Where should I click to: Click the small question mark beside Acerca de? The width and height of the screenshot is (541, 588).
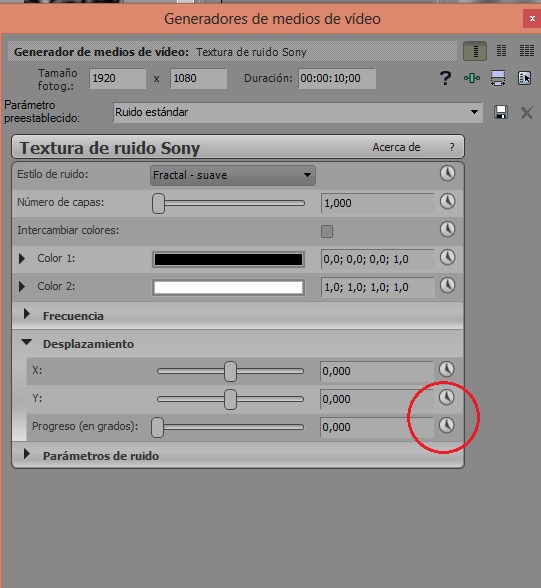pyautogui.click(x=452, y=147)
